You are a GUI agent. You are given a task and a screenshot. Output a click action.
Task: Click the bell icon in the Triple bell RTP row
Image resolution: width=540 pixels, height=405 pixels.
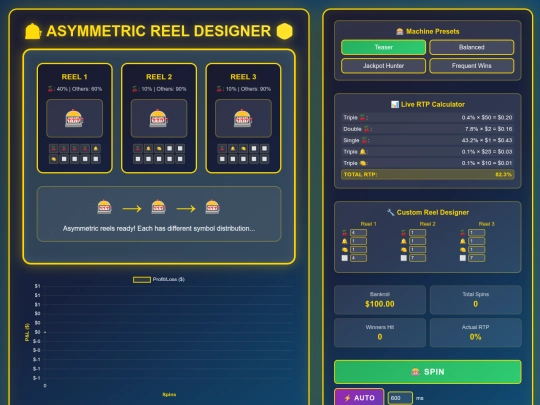(x=363, y=152)
